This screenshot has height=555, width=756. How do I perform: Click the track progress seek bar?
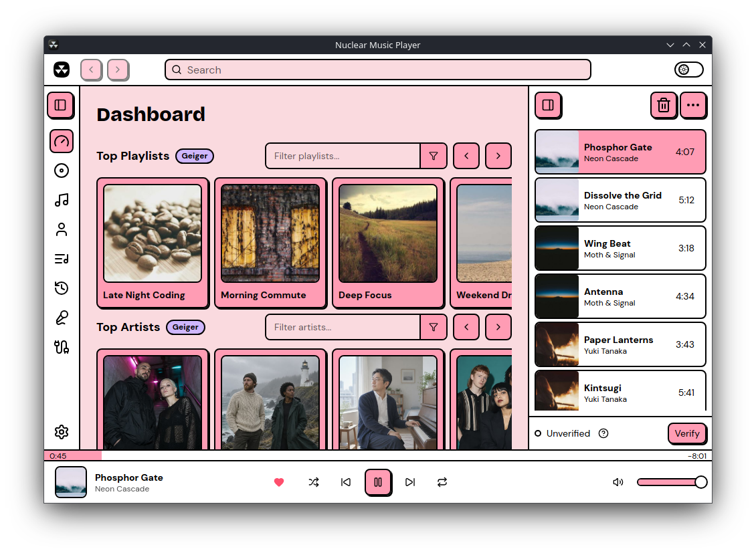click(377, 456)
